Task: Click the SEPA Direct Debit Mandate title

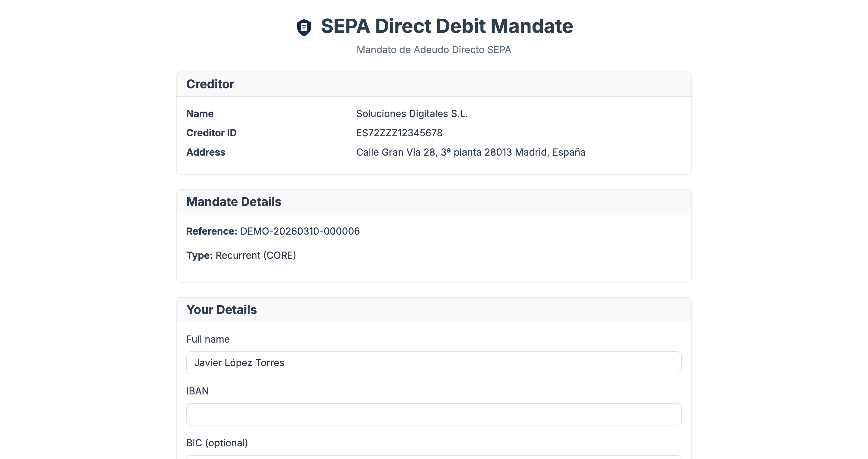Action: click(446, 26)
